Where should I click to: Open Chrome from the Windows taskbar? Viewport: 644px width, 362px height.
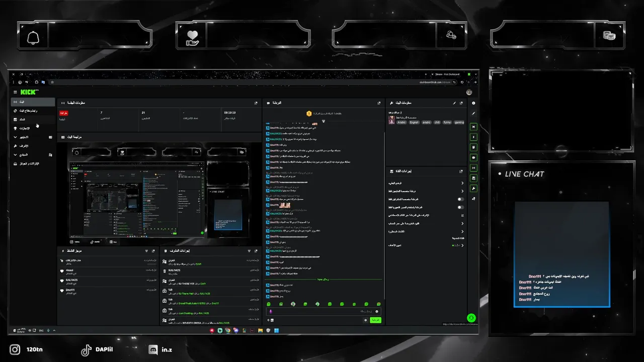(228, 330)
